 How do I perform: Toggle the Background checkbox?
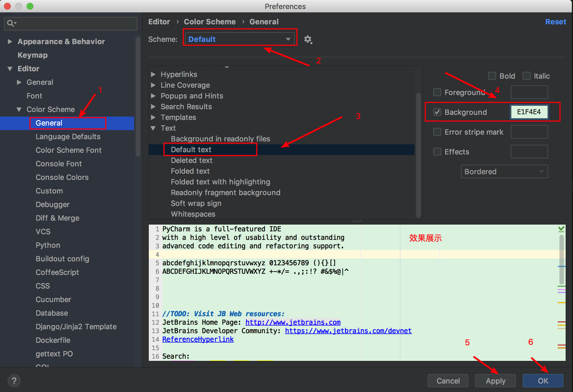[437, 112]
